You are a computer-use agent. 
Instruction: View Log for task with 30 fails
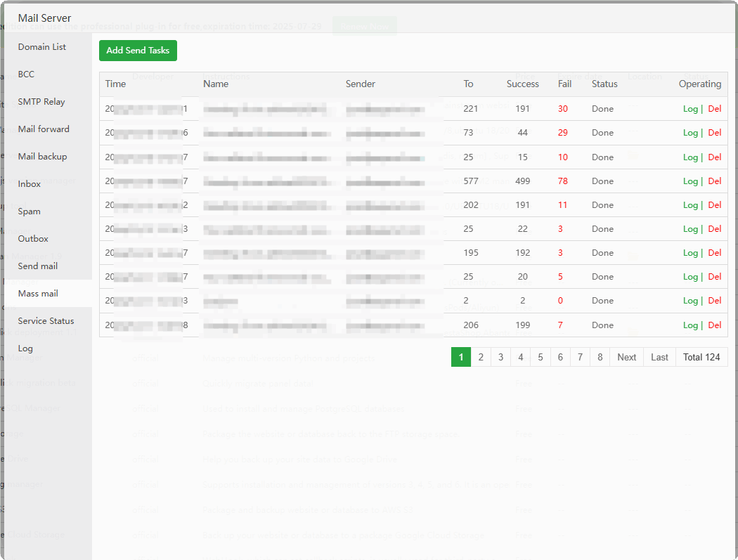point(690,109)
